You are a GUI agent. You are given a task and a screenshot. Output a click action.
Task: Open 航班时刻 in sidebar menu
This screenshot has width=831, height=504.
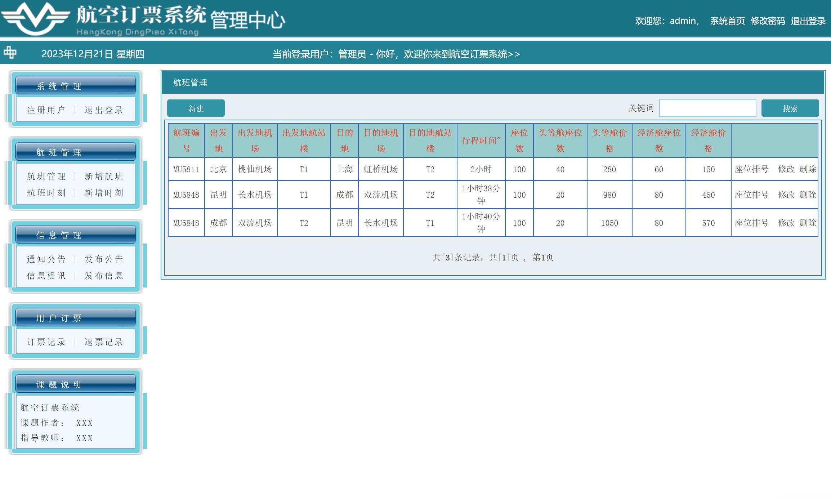(46, 193)
